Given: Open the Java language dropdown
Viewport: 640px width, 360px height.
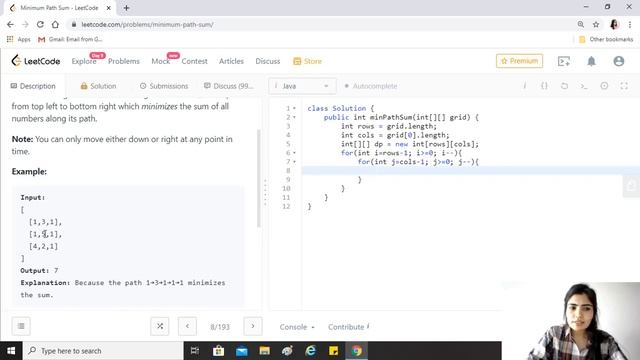Looking at the screenshot, I should point(302,86).
